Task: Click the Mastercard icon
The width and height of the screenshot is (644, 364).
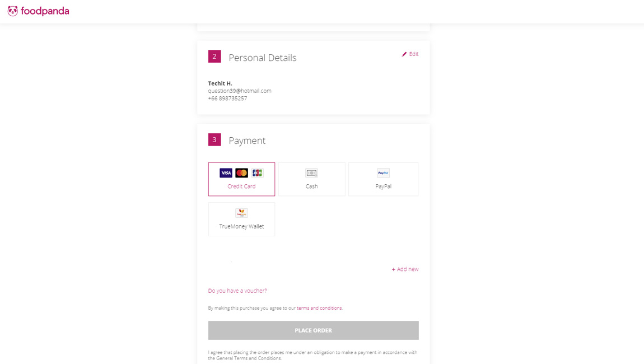Action: click(x=242, y=173)
